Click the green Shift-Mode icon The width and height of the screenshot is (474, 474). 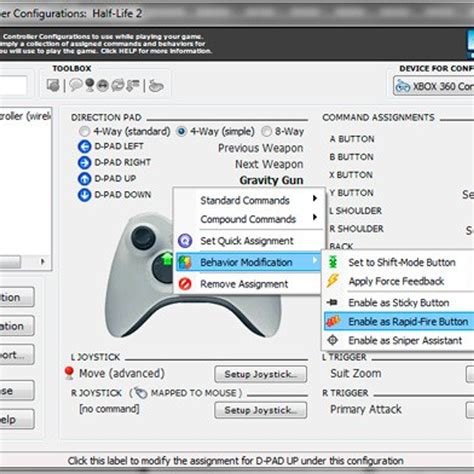333,262
